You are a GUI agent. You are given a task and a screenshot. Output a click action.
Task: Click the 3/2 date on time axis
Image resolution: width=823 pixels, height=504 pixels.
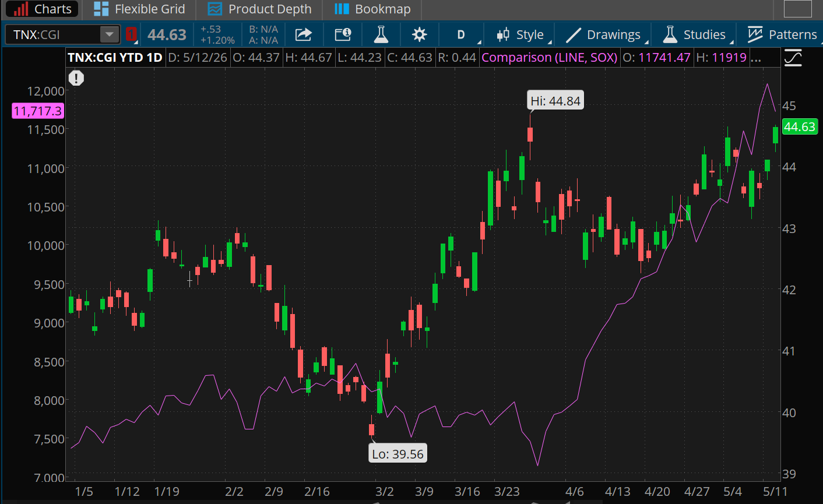coord(384,491)
